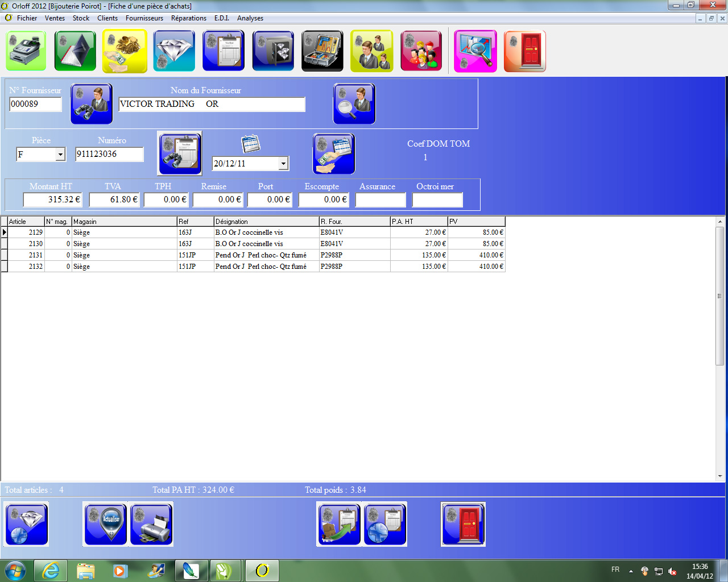The image size is (728, 582).
Task: Click the N° mag. column header
Action: click(58, 222)
